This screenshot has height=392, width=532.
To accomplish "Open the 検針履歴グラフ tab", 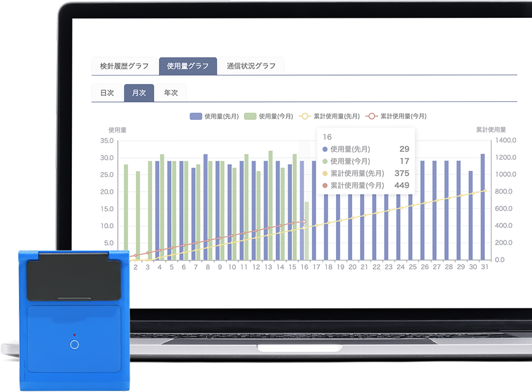I will (x=124, y=66).
